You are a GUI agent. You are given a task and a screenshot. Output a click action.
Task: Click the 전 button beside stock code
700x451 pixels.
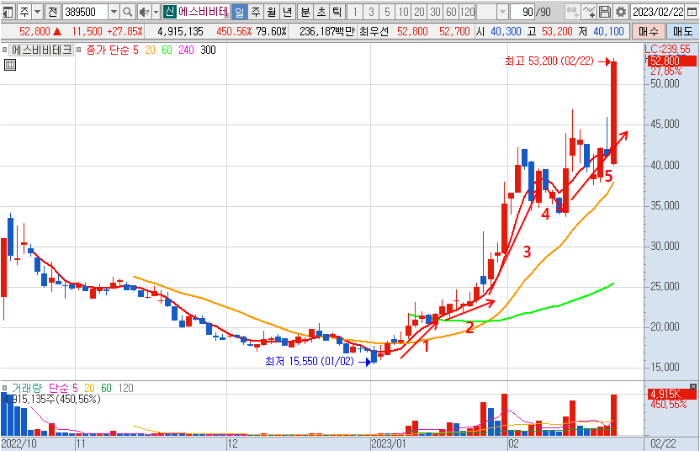point(53,12)
